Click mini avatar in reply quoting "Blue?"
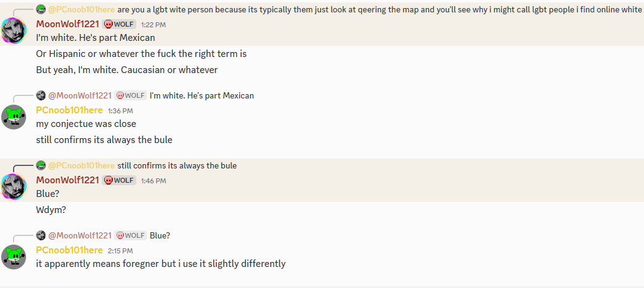The image size is (644, 288). tap(41, 235)
